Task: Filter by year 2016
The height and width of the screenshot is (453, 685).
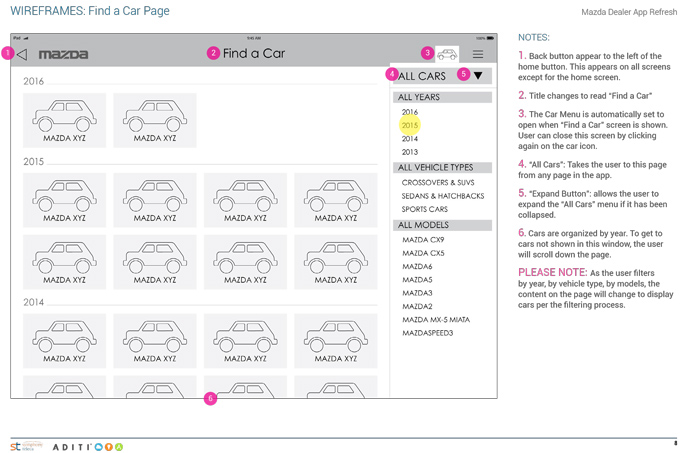Action: click(x=410, y=112)
